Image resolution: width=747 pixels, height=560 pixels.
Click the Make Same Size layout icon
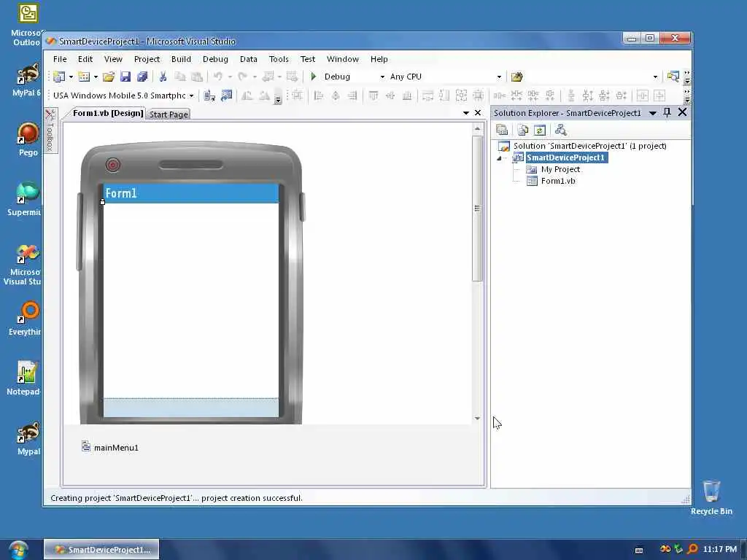click(461, 96)
